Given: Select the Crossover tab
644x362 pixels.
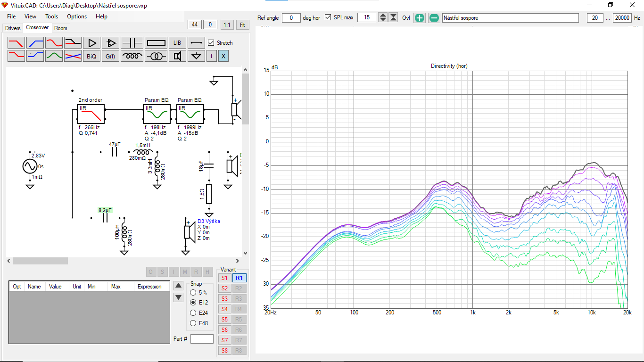Looking at the screenshot, I should point(37,28).
